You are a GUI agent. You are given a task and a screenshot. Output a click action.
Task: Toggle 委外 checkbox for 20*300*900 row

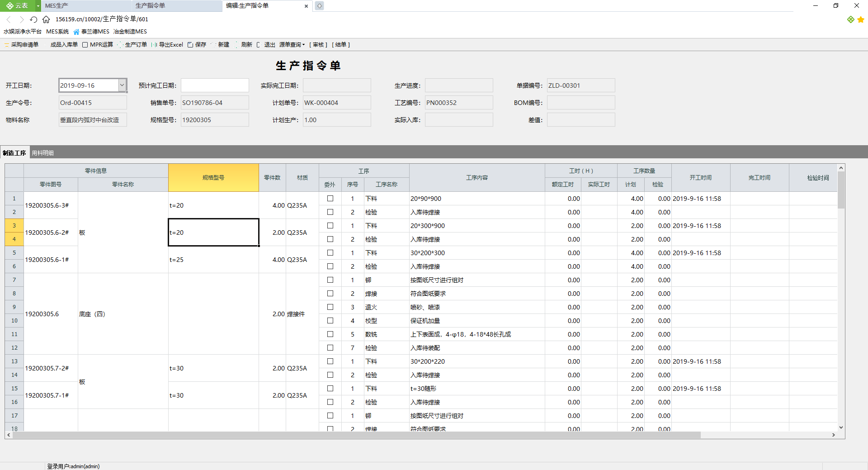coord(330,226)
